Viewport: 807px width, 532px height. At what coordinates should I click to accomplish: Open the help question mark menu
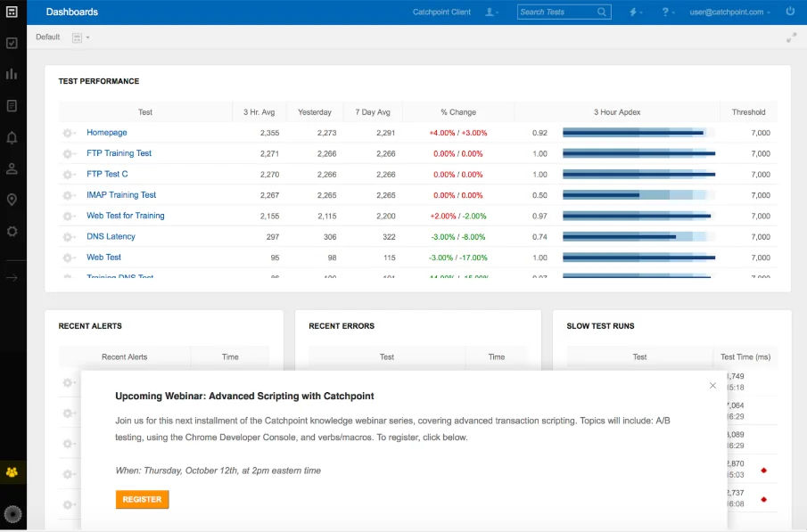coord(668,12)
